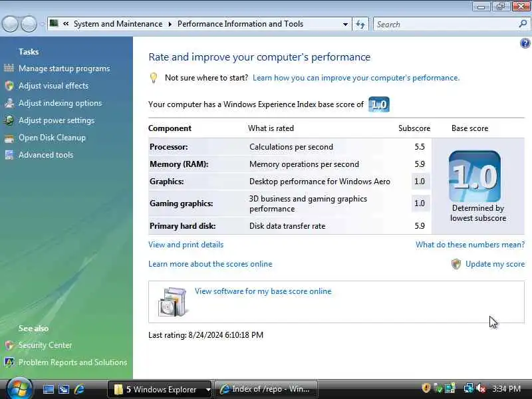
Task: Click the Memory (RAM) row label
Action: click(179, 164)
